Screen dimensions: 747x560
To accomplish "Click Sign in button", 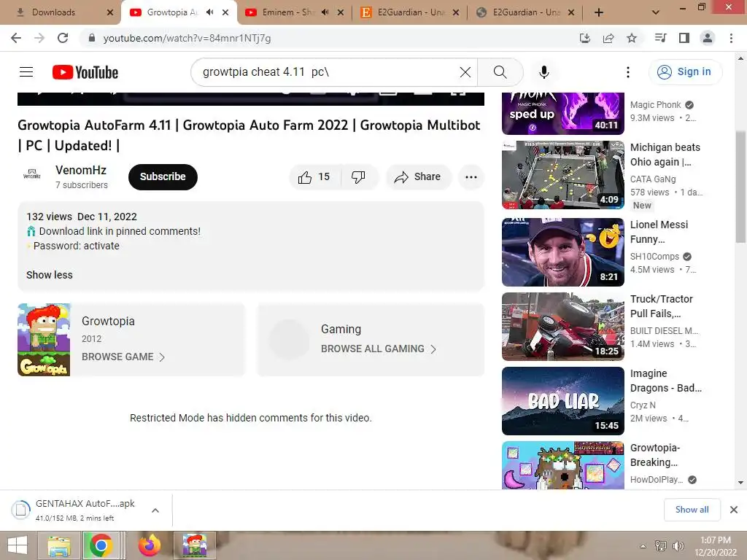I will pos(685,72).
